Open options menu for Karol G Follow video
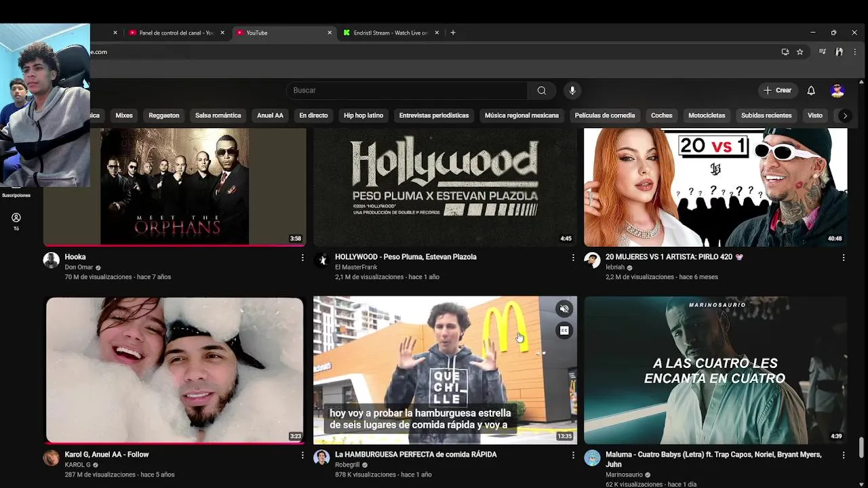The width and height of the screenshot is (868, 488). coord(302,455)
